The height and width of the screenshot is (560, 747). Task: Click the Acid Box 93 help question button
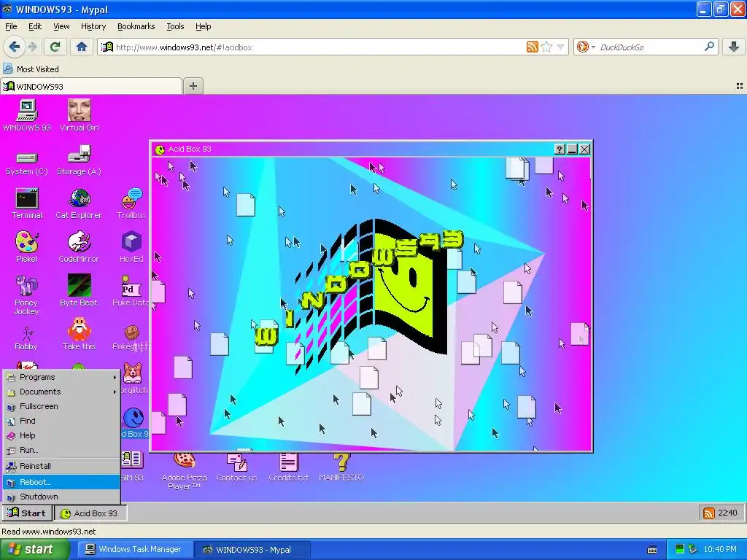(x=560, y=149)
